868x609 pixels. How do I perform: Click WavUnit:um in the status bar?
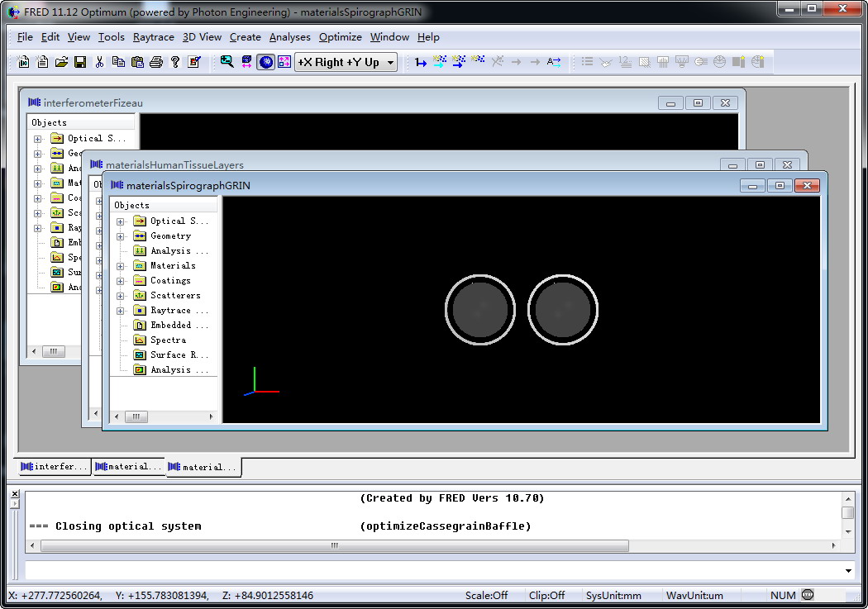[x=694, y=595]
